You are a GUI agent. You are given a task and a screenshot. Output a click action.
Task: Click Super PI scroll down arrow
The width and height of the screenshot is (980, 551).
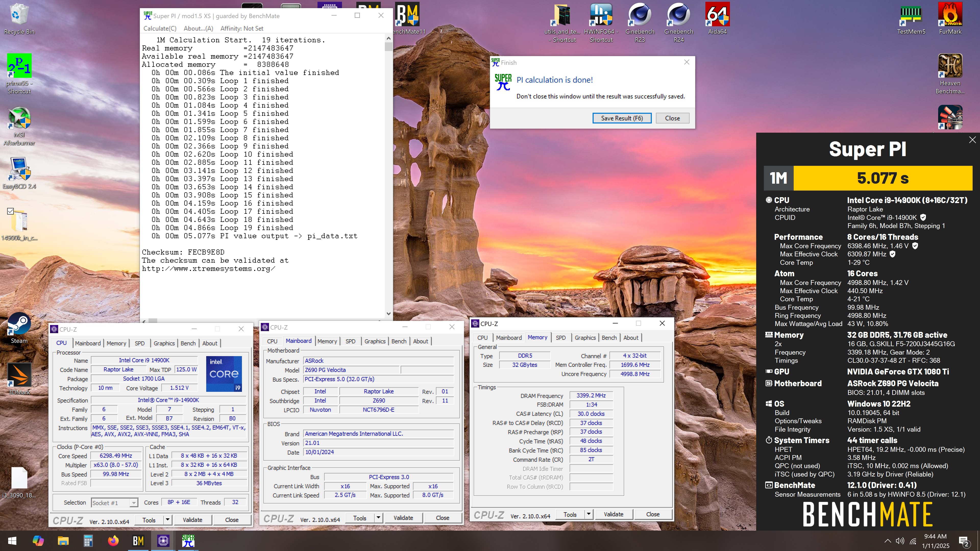click(x=388, y=314)
